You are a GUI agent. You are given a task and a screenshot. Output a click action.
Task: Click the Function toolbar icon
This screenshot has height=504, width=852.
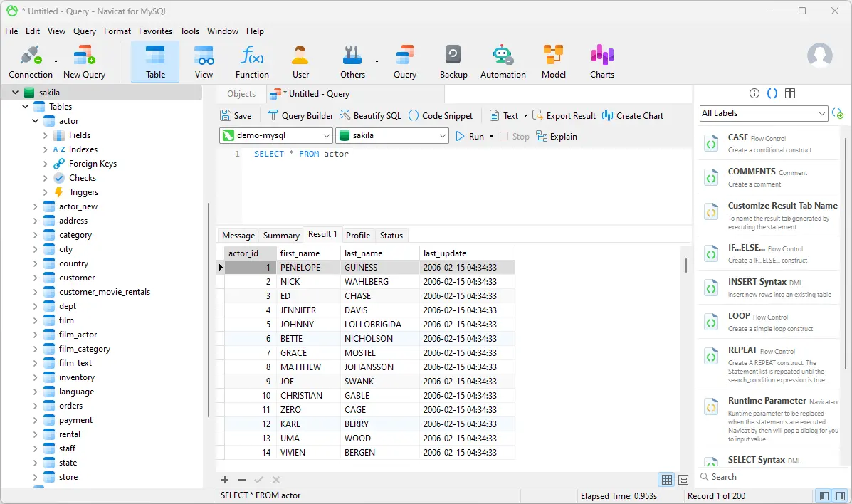point(252,61)
